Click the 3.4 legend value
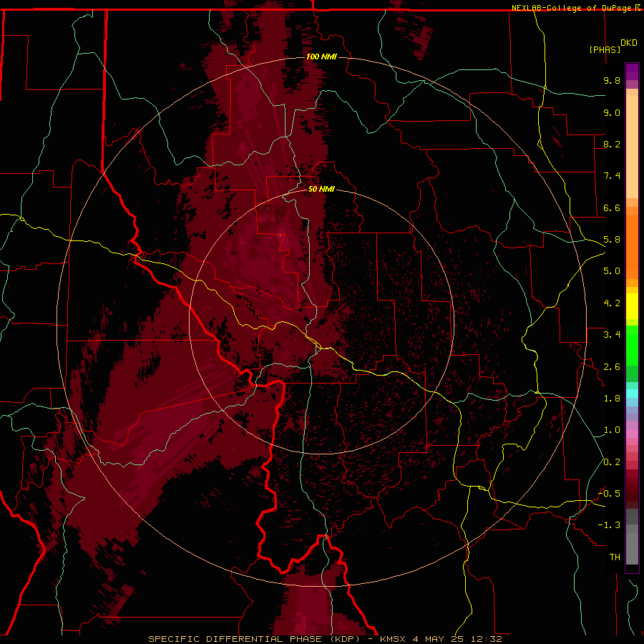Viewport: 644px width, 644px height. (612, 335)
